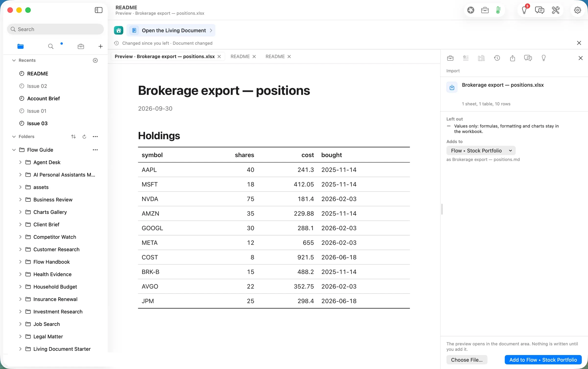Click Add to Flow Stock Portfolio button
588x369 pixels.
pos(543,360)
